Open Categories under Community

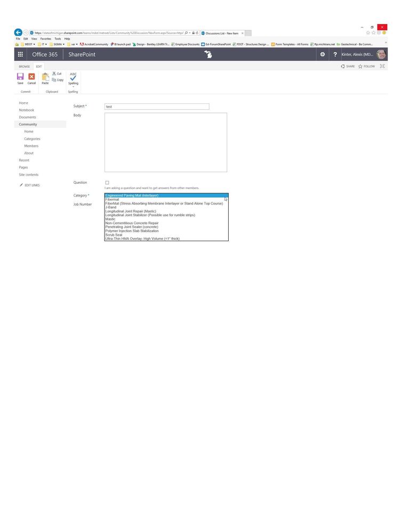tap(33, 139)
